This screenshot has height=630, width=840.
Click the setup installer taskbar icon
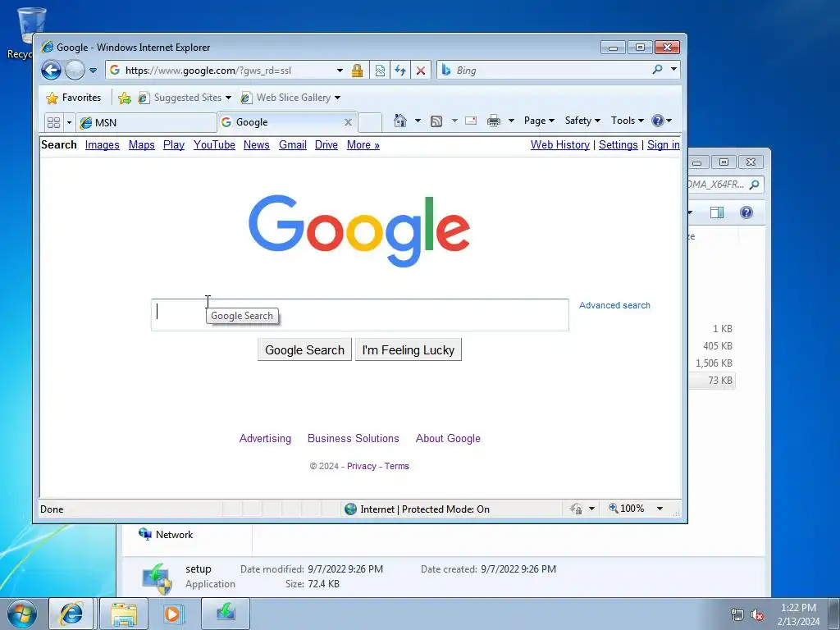click(226, 613)
